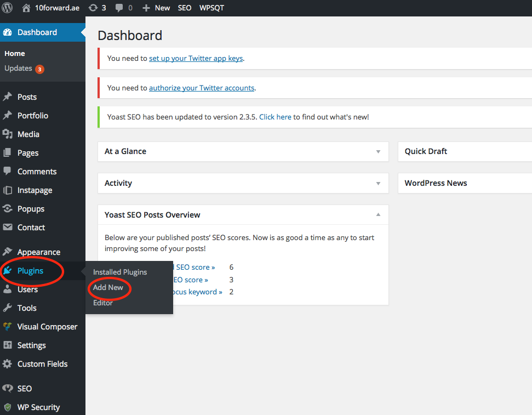Expand the Activity panel arrow
This screenshot has height=415, width=532.
click(378, 184)
